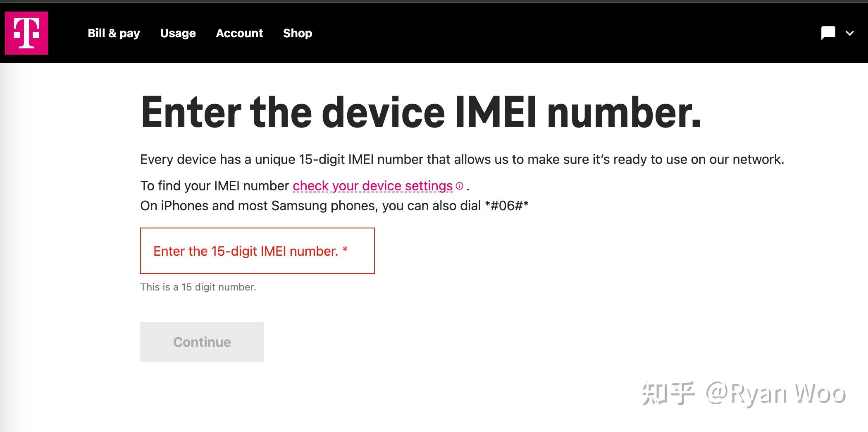Open the Bill & pay menu
The image size is (868, 432).
tap(114, 33)
